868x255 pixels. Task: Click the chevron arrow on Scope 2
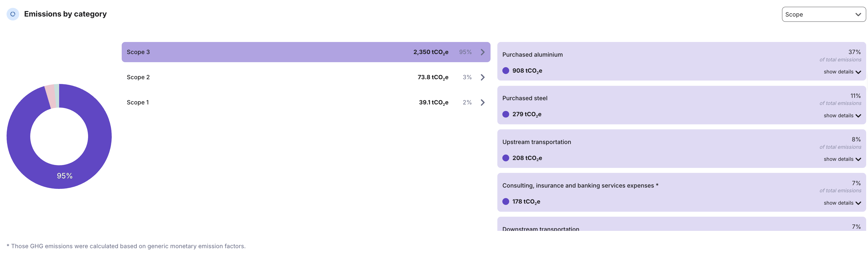pyautogui.click(x=483, y=77)
